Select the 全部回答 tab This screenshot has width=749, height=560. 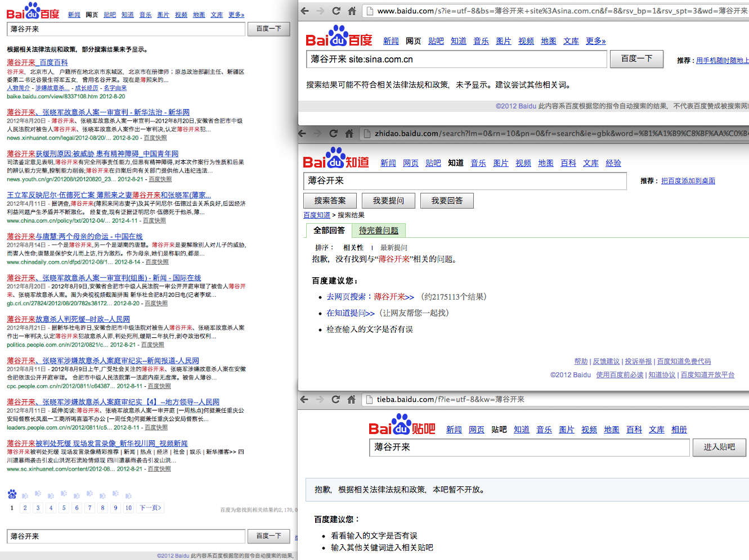coord(329,231)
